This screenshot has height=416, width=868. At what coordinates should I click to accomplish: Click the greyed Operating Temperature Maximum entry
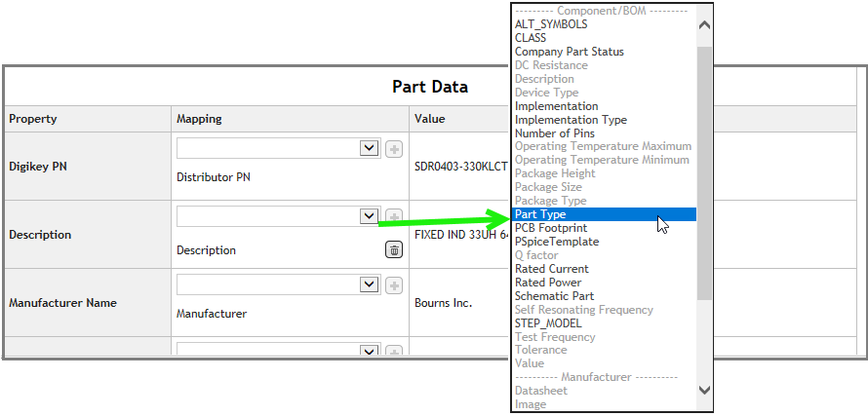point(604,146)
